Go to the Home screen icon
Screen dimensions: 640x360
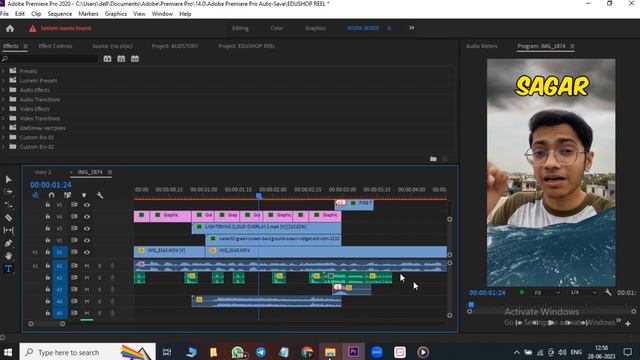click(x=10, y=28)
